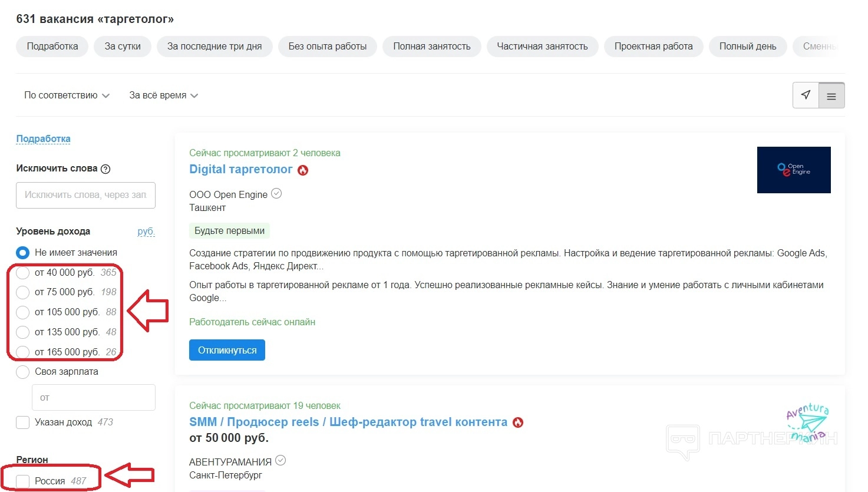Image resolution: width=868 pixels, height=492 pixels.
Task: Select the list view icon
Action: coord(831,96)
